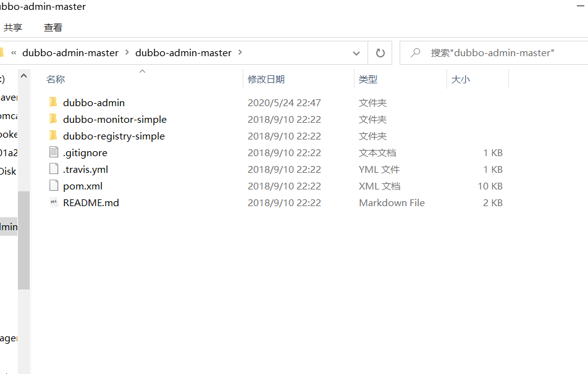The height and width of the screenshot is (374, 588).
Task: Click the navigation pane scroll up arrow
Action: click(x=23, y=76)
